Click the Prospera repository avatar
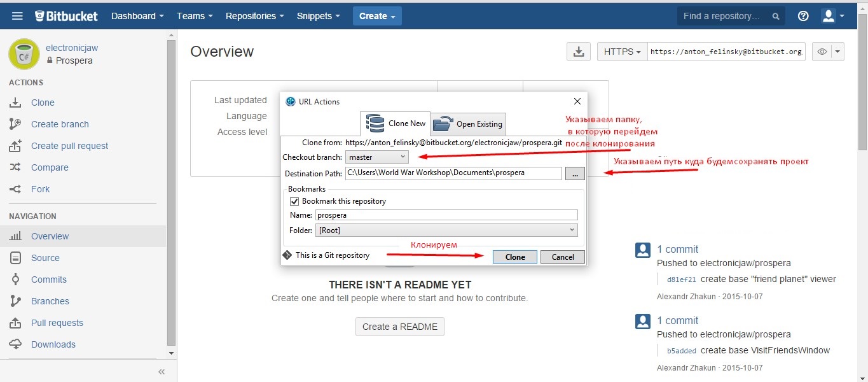The image size is (868, 382). tap(24, 53)
